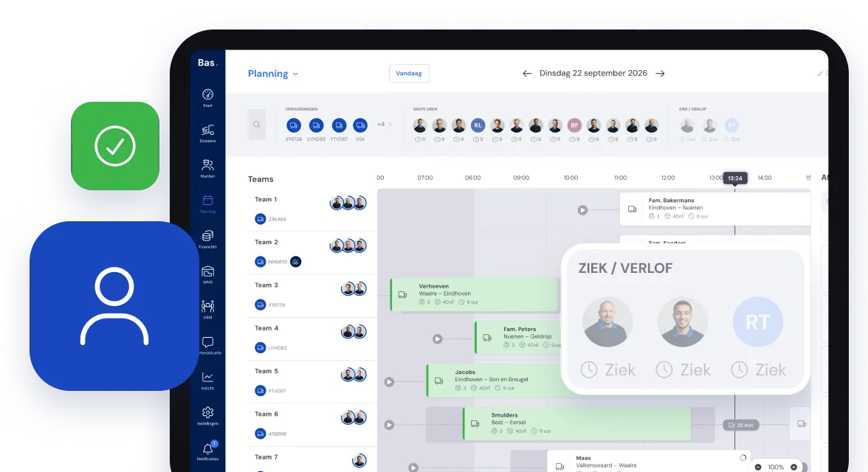Viewport: 868px width, 472px height.
Task: Click play marker in Team 5 Jacobs row
Action: tap(389, 382)
